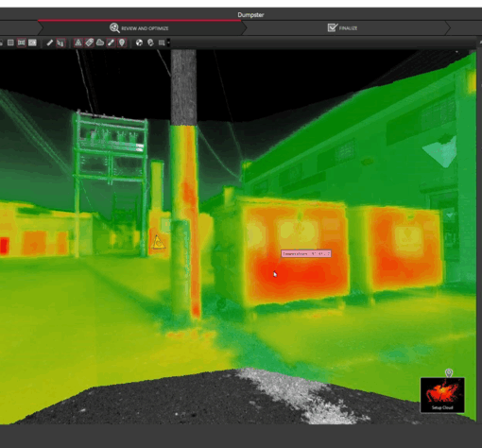Screen dimensions: 482x448
Task: Open the Setup Cloud thumbnail
Action: click(x=442, y=395)
